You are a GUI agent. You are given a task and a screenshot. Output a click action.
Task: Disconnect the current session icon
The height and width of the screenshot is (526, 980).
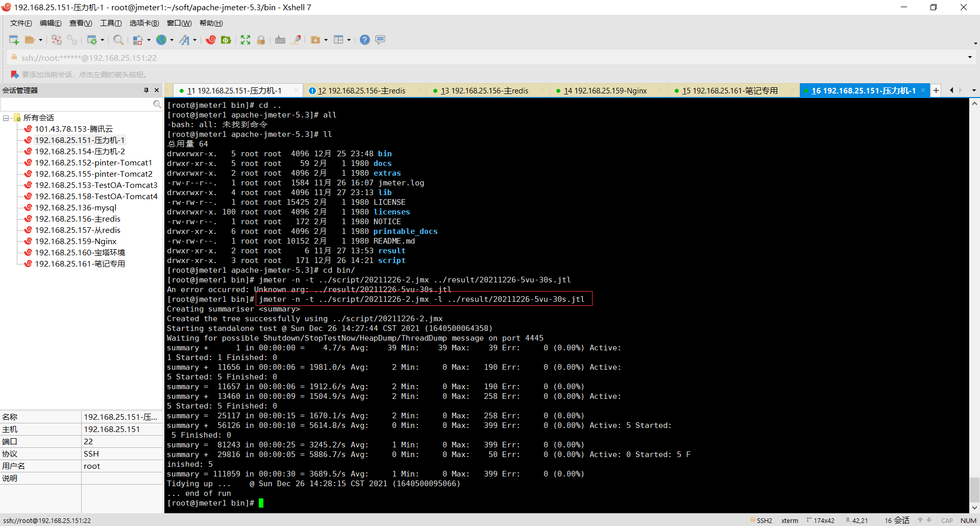coord(57,40)
